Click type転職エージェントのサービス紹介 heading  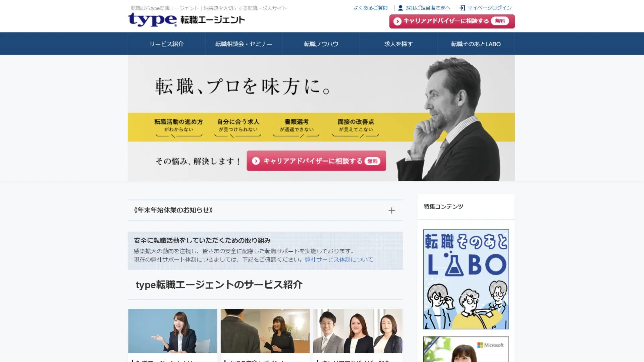pyautogui.click(x=219, y=285)
